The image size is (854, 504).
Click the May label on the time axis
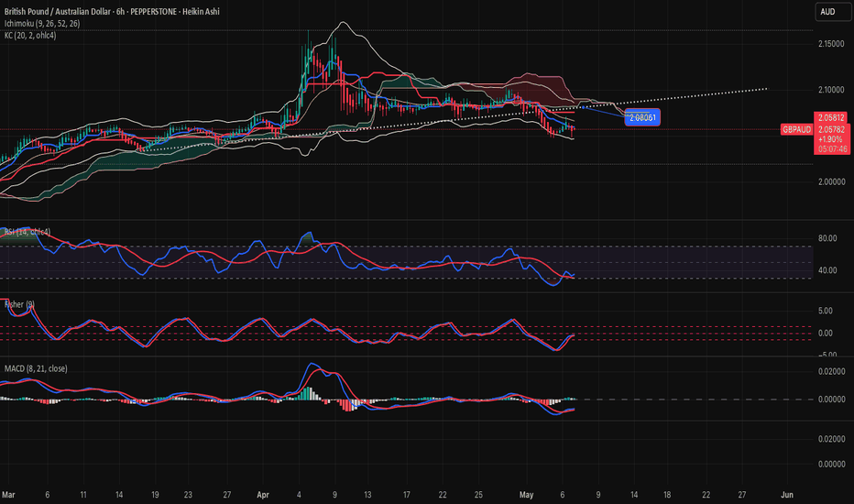coord(526,495)
